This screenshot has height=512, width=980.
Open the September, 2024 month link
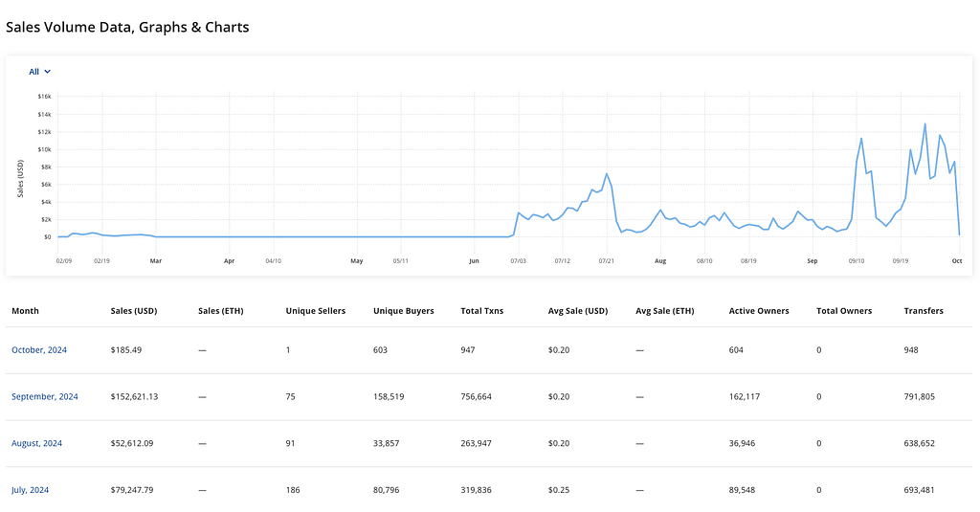click(45, 396)
